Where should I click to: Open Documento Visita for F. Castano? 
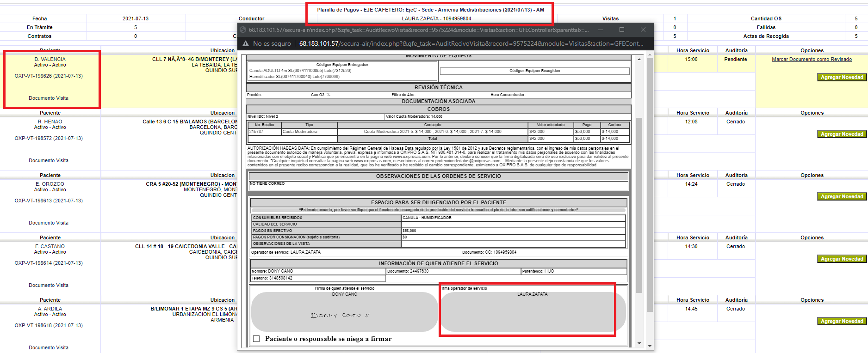click(x=49, y=285)
